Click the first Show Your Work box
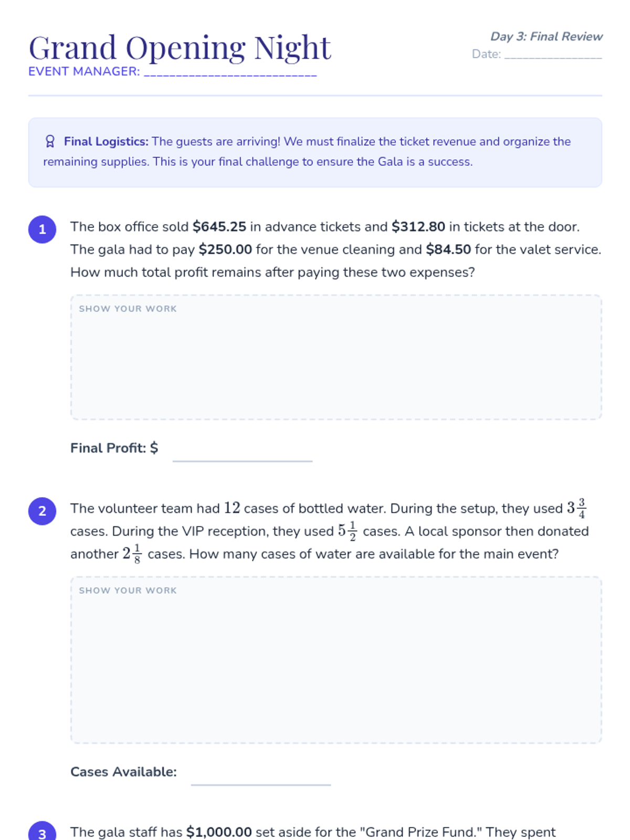 point(336,357)
